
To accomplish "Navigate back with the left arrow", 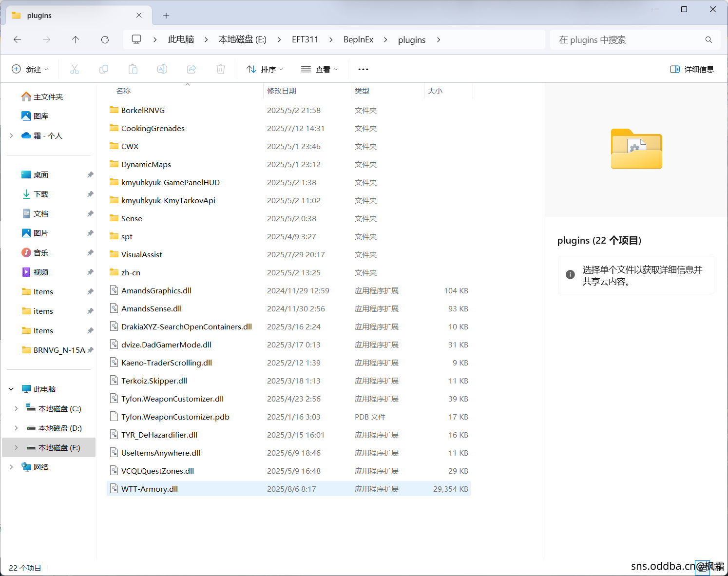I will click(x=18, y=39).
